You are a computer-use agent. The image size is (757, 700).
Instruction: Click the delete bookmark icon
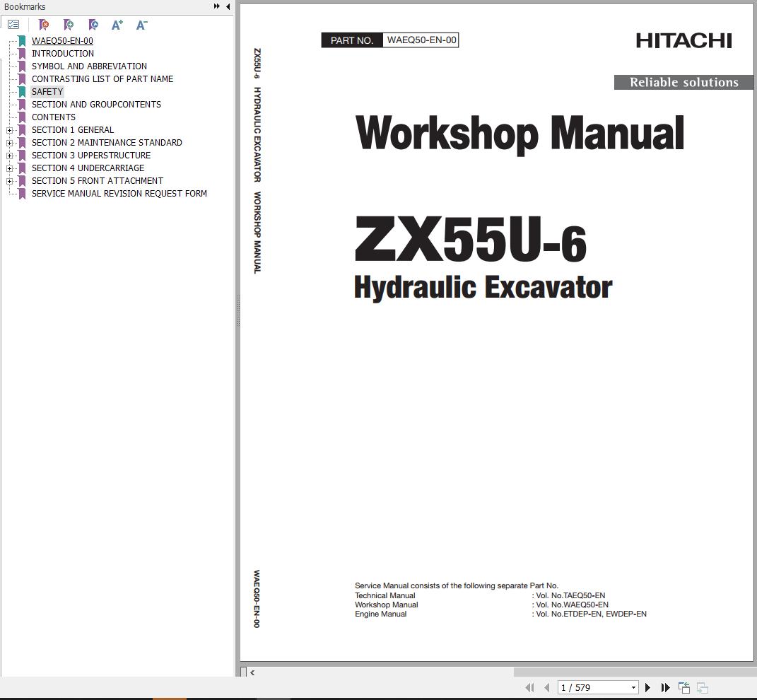[x=43, y=25]
